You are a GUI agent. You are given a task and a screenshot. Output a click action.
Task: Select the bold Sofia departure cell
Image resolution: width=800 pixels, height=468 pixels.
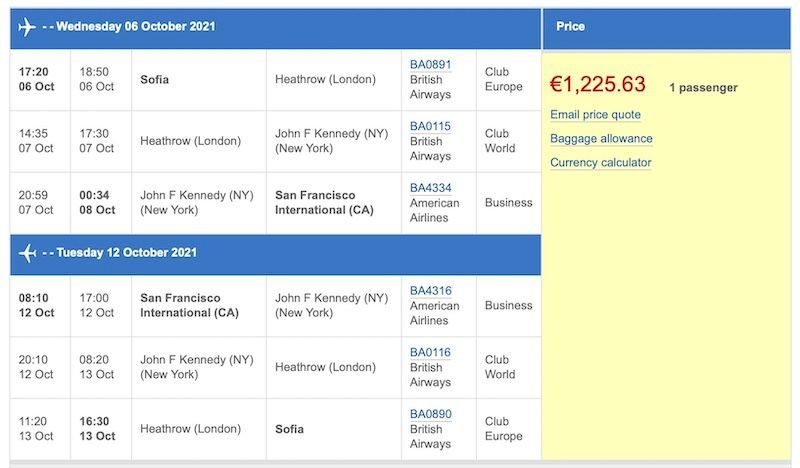click(155, 80)
